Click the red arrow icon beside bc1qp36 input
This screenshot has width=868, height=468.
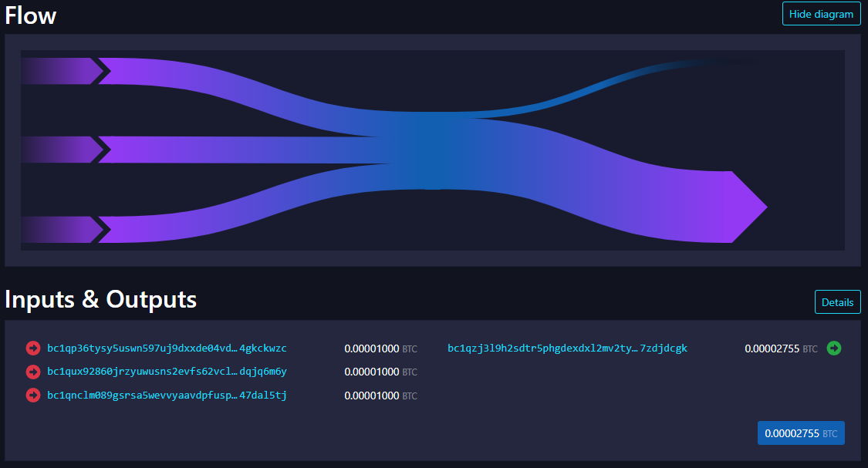(32, 348)
